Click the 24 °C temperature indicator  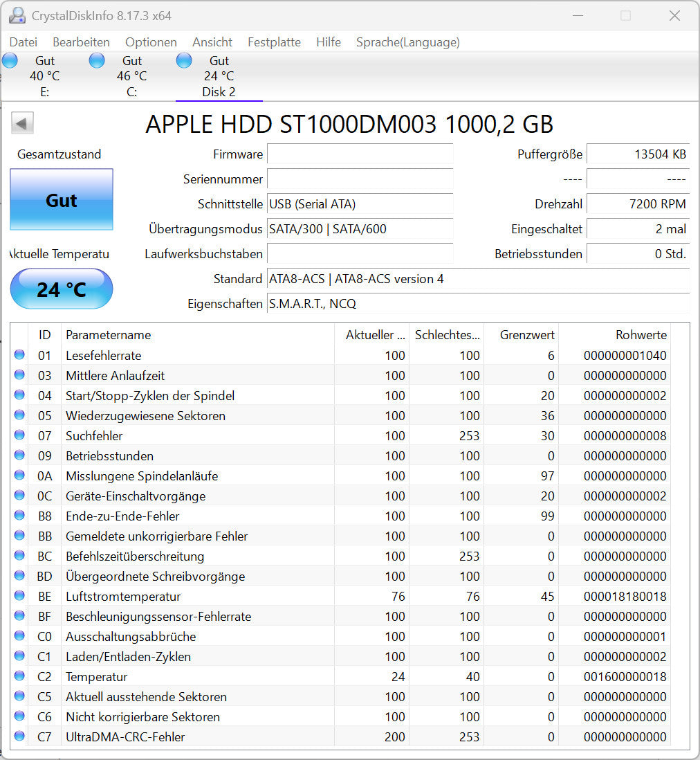pos(61,289)
